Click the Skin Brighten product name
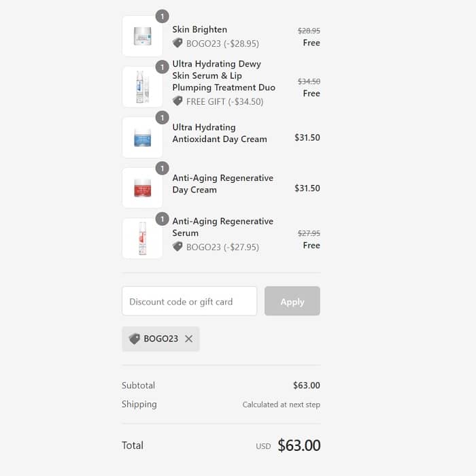Viewport: 476px width, 476px height. 200,29
